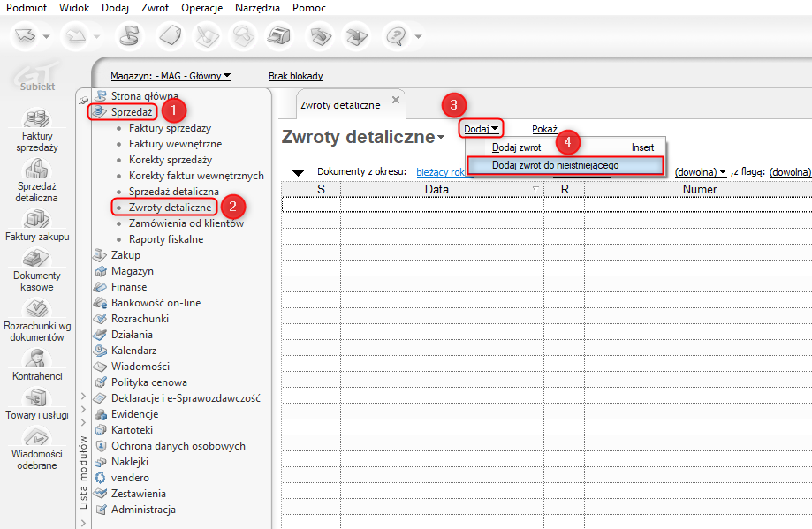Open the Magazyn MAG - Główny dropdown
The image size is (812, 529).
(x=171, y=76)
